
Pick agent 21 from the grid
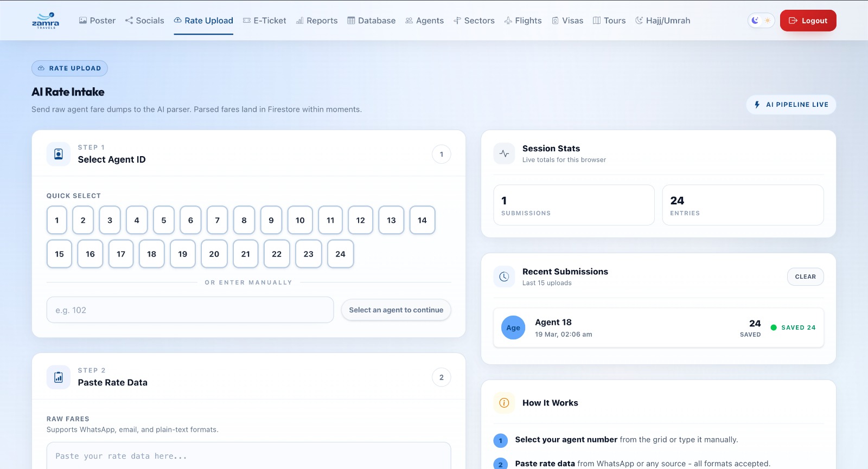pos(246,254)
